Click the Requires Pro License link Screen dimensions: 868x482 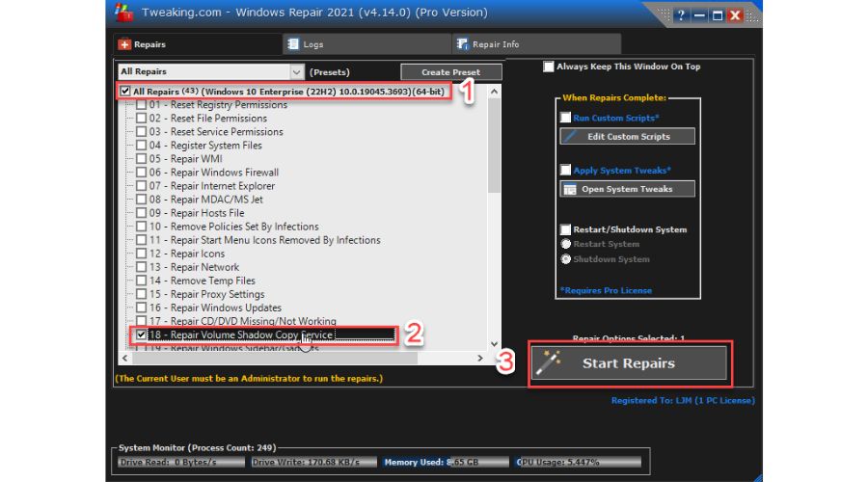pos(607,290)
